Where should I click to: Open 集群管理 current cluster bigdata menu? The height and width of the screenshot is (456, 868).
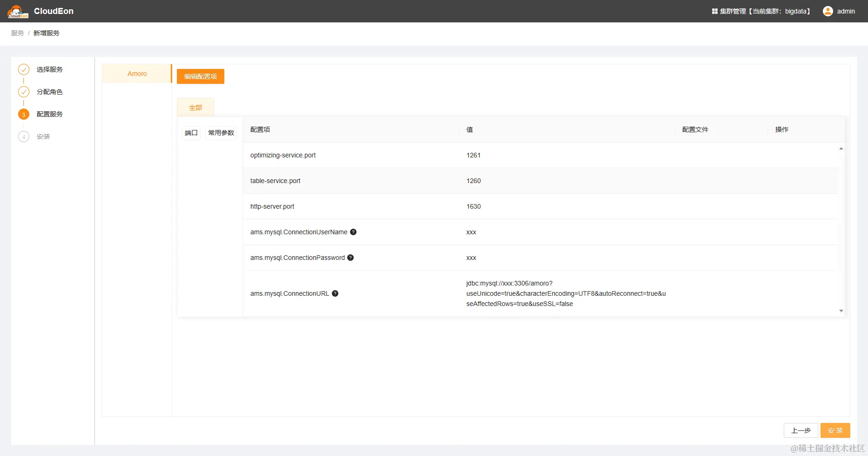761,11
